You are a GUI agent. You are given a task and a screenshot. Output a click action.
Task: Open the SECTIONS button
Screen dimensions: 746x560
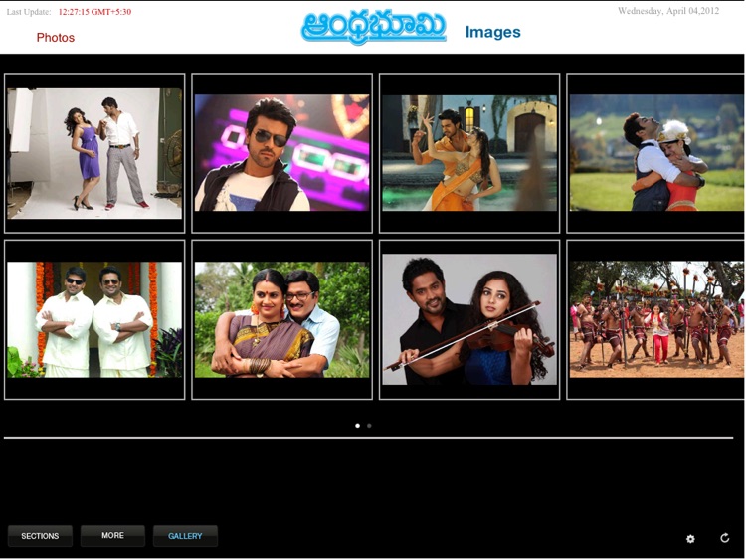coord(40,536)
